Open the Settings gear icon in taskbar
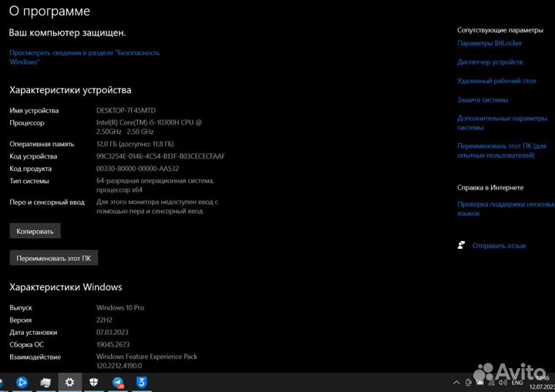555x392 pixels. [69, 382]
